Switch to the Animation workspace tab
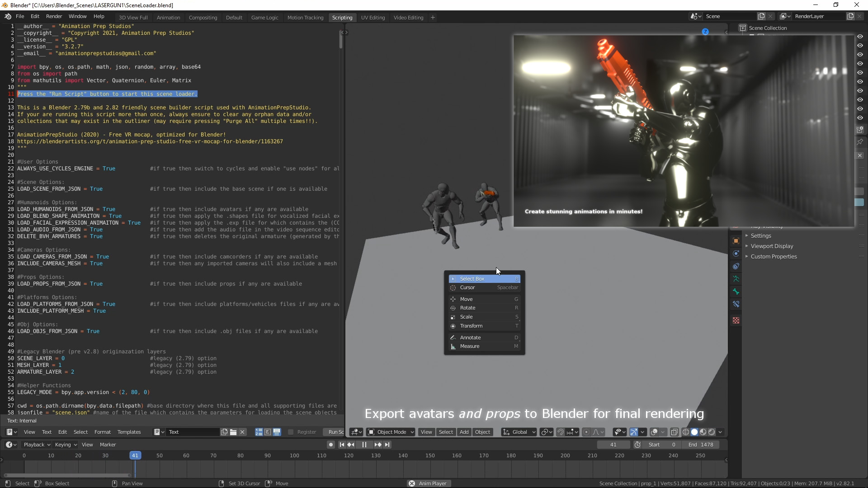This screenshot has width=868, height=488. pos(168,18)
